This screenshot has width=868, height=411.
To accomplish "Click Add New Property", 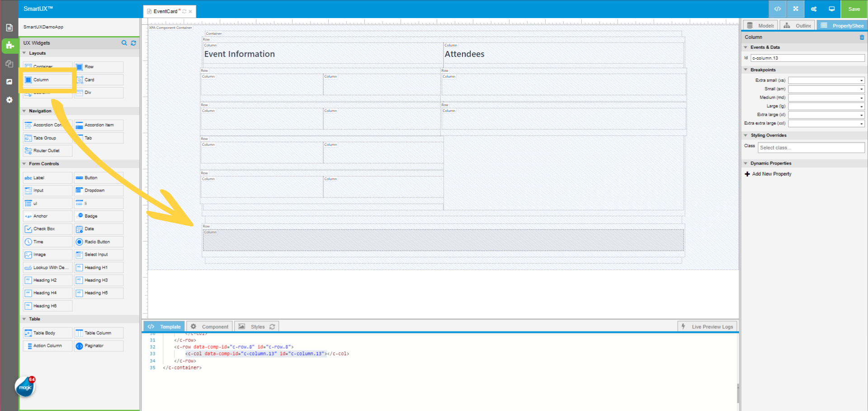I will coord(771,174).
